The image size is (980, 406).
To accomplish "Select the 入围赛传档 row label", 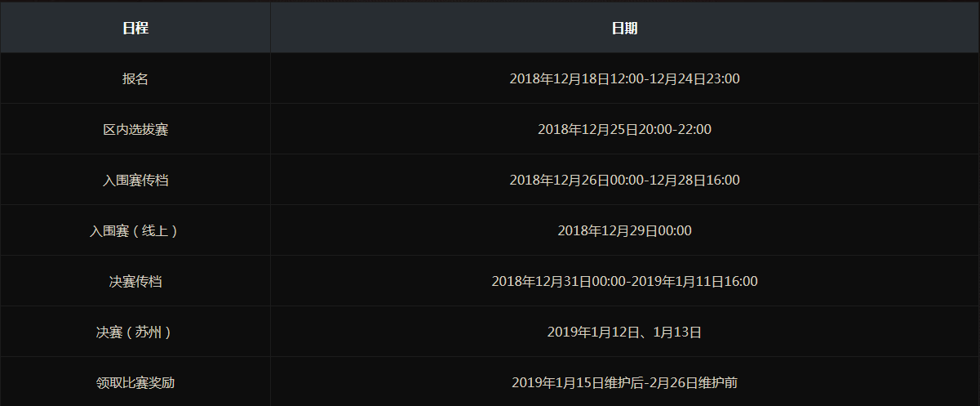I will tap(135, 181).
